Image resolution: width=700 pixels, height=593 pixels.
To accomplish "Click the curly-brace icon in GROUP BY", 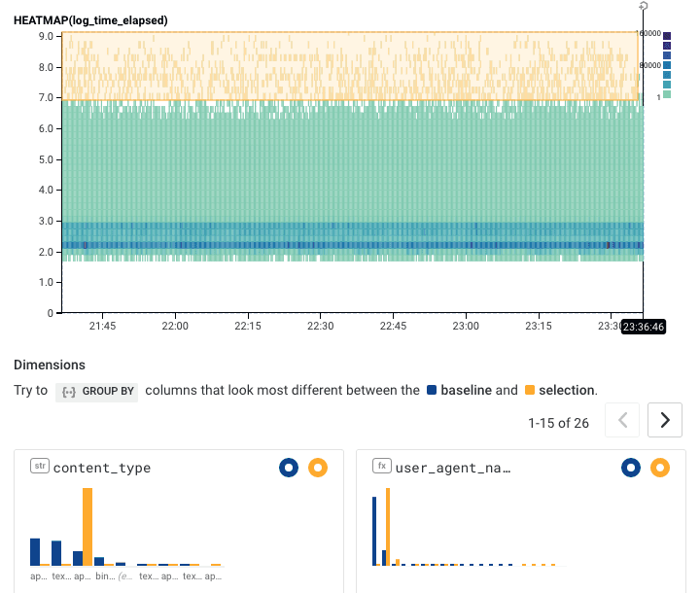I will (67, 391).
